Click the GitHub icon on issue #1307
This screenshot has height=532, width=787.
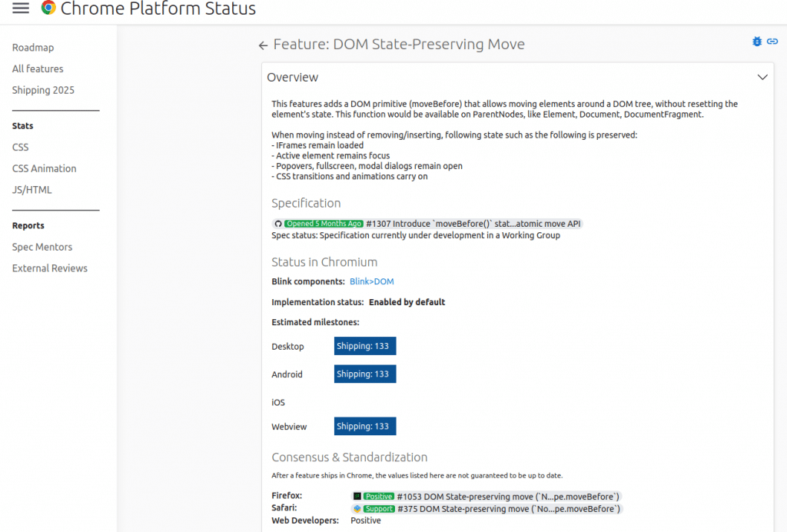point(278,224)
